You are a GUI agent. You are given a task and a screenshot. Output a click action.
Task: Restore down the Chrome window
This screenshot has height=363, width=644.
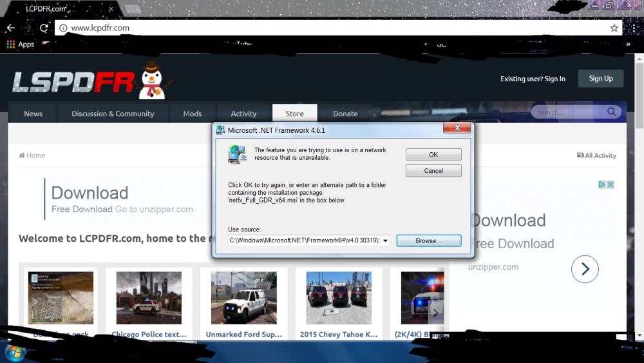pyautogui.click(x=609, y=5)
